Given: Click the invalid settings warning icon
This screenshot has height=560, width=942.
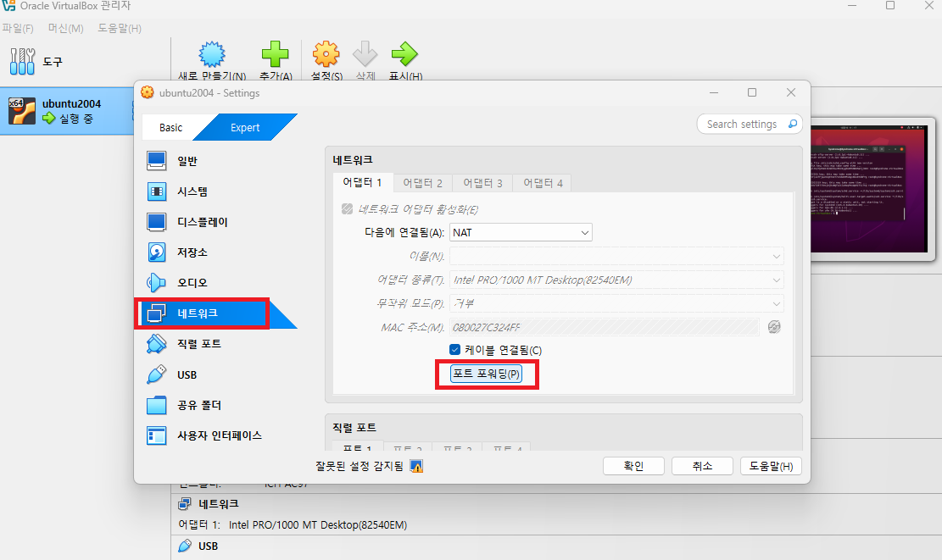Looking at the screenshot, I should point(416,466).
